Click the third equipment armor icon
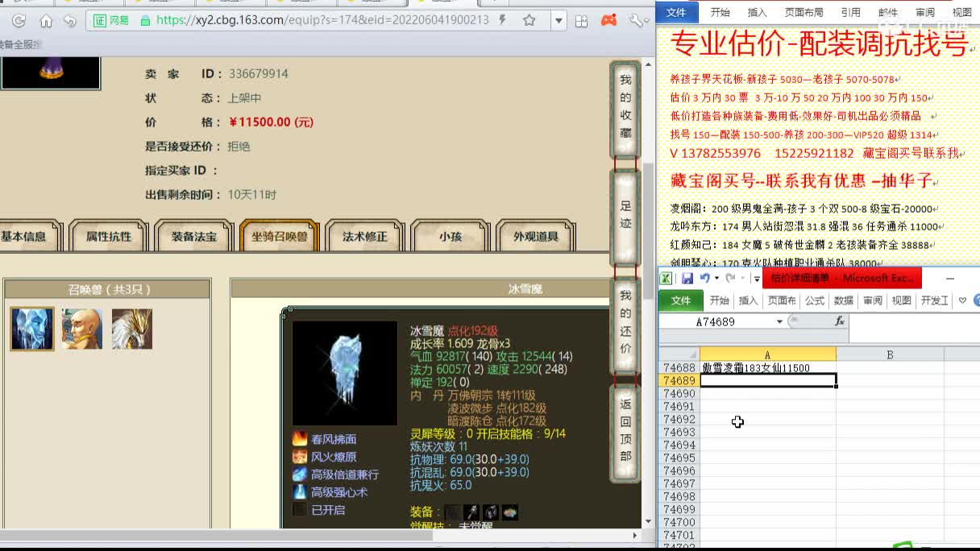The image size is (980, 551). tap(491, 512)
